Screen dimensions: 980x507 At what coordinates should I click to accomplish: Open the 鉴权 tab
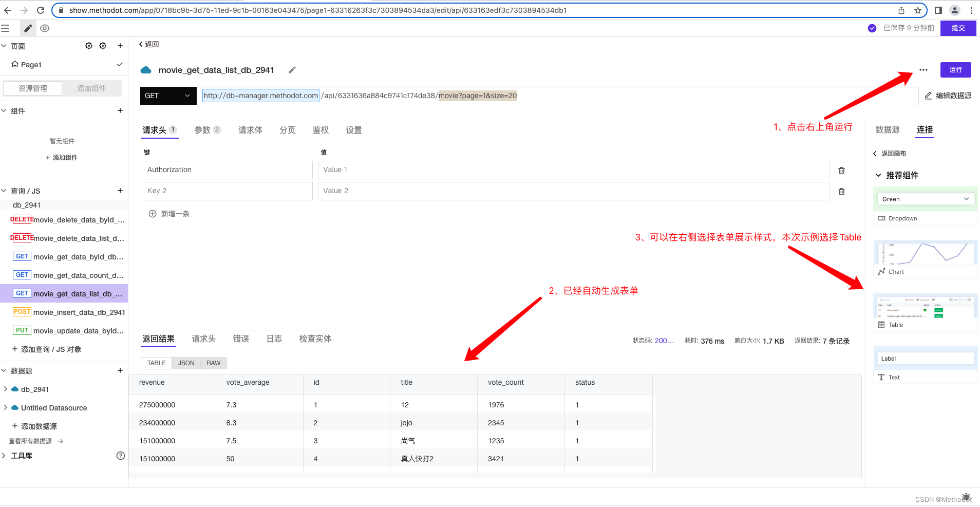tap(321, 130)
